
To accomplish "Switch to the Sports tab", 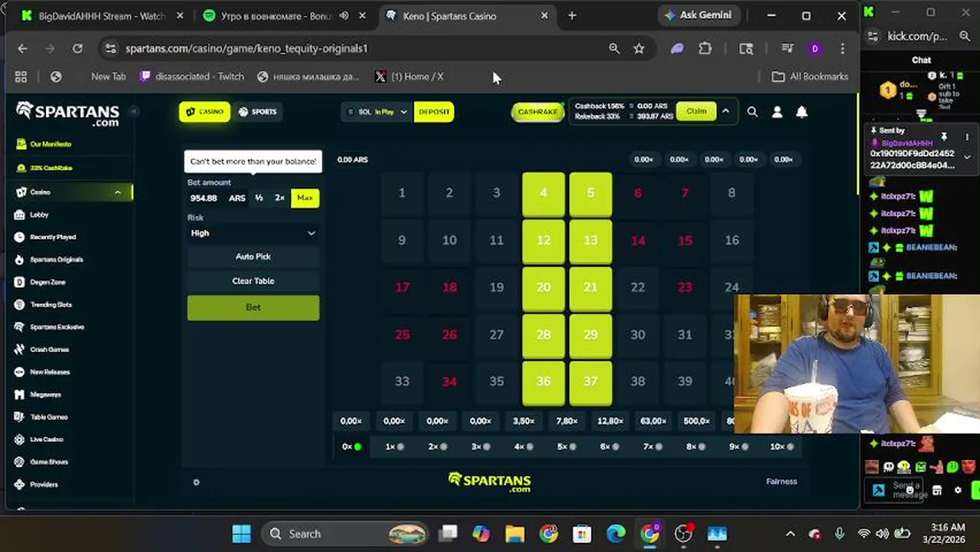I will (258, 112).
